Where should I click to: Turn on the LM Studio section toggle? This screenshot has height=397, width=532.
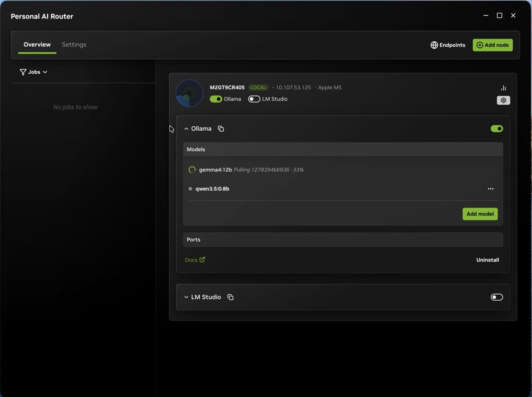pos(497,297)
